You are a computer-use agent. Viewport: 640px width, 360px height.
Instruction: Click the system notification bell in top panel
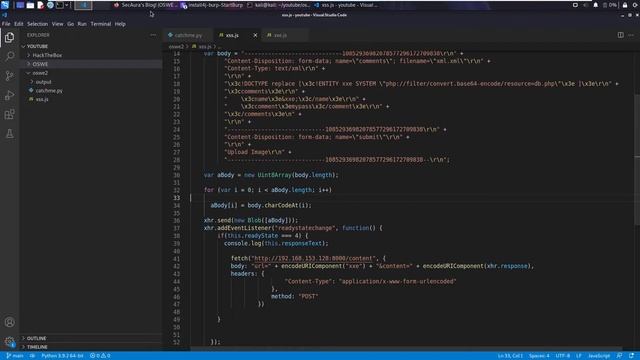[596, 5]
